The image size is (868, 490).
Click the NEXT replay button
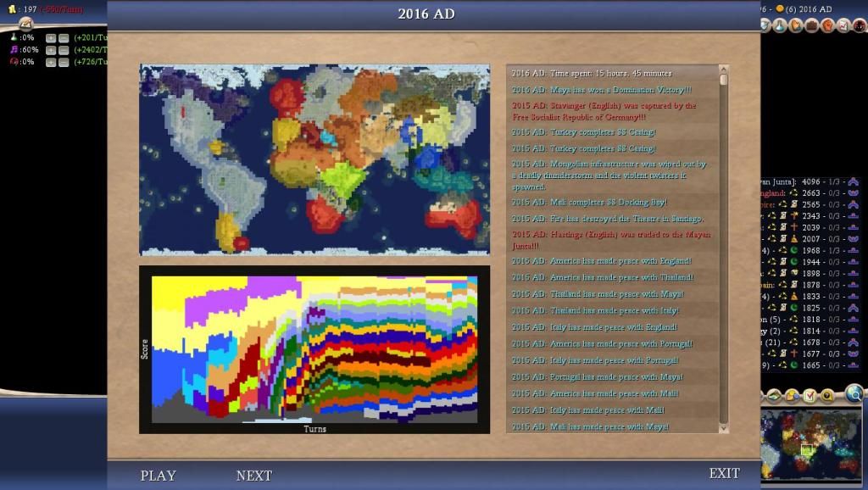(254, 476)
